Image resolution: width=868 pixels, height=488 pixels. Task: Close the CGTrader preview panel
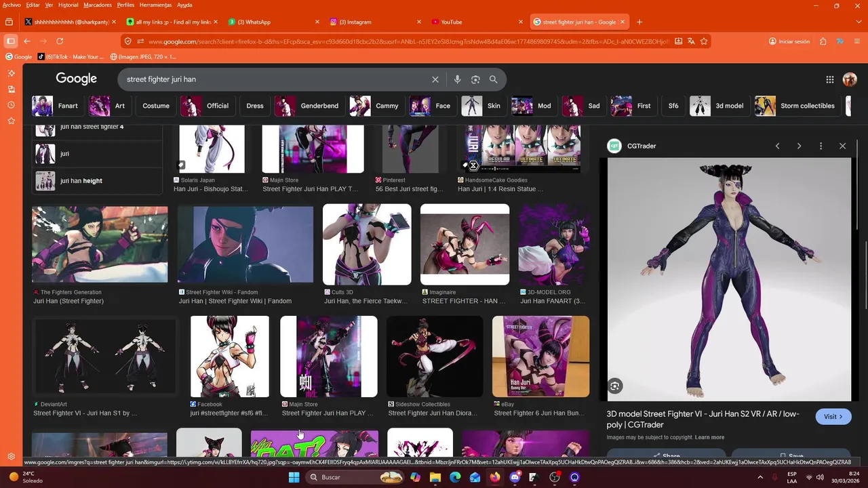pyautogui.click(x=842, y=146)
